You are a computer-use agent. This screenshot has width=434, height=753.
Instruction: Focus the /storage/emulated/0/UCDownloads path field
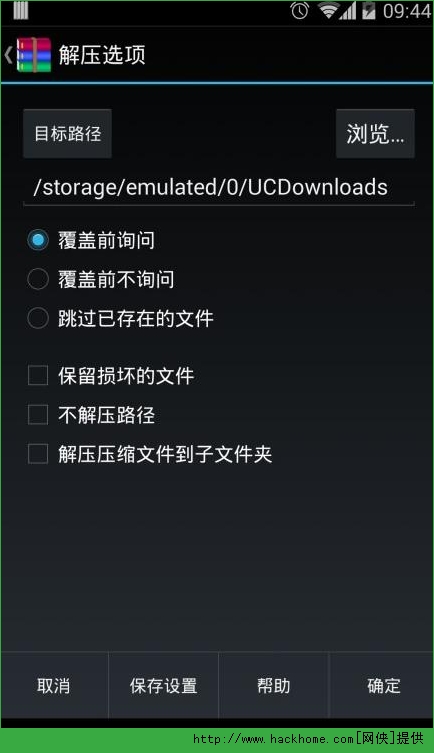coord(219,188)
